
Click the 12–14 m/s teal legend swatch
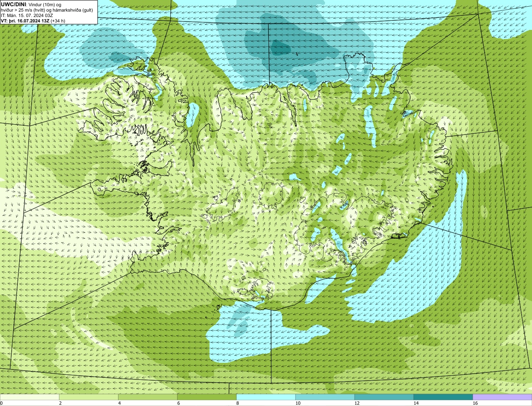click(384, 397)
